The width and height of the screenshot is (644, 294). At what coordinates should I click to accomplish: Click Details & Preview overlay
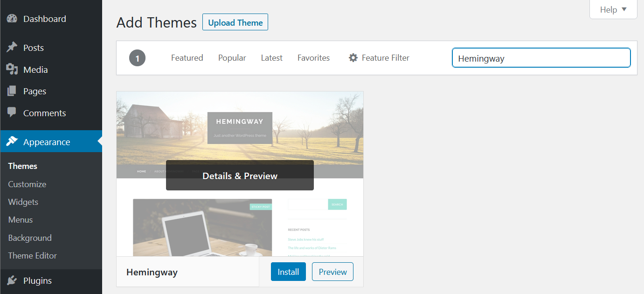pyautogui.click(x=240, y=175)
